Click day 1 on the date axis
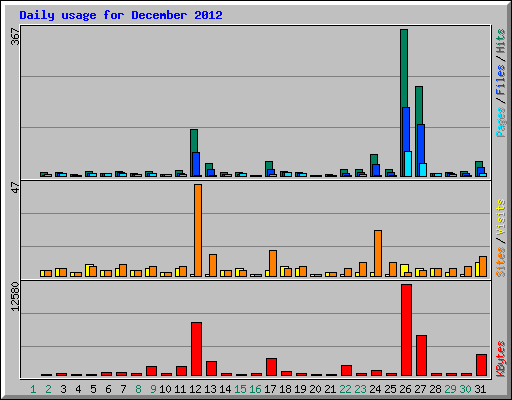 pyautogui.click(x=33, y=389)
